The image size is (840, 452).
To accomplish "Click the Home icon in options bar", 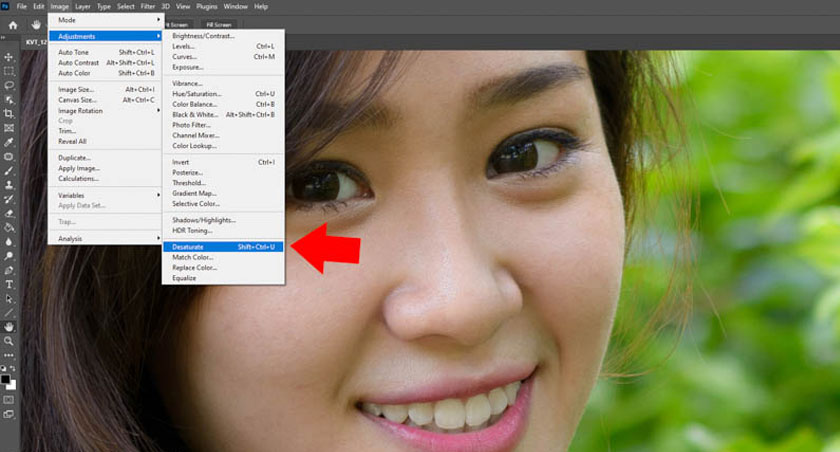I will pyautogui.click(x=13, y=25).
